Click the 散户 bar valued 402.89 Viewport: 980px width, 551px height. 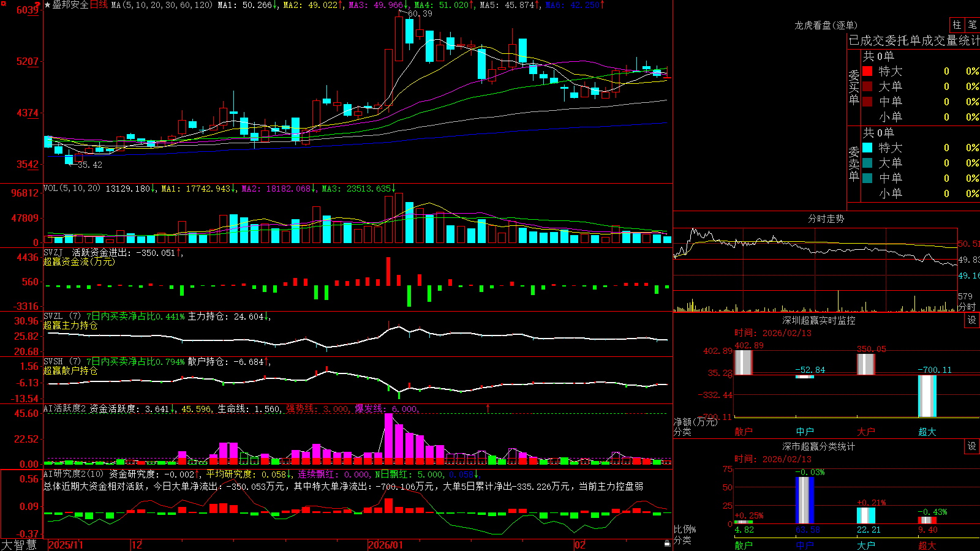coord(743,362)
